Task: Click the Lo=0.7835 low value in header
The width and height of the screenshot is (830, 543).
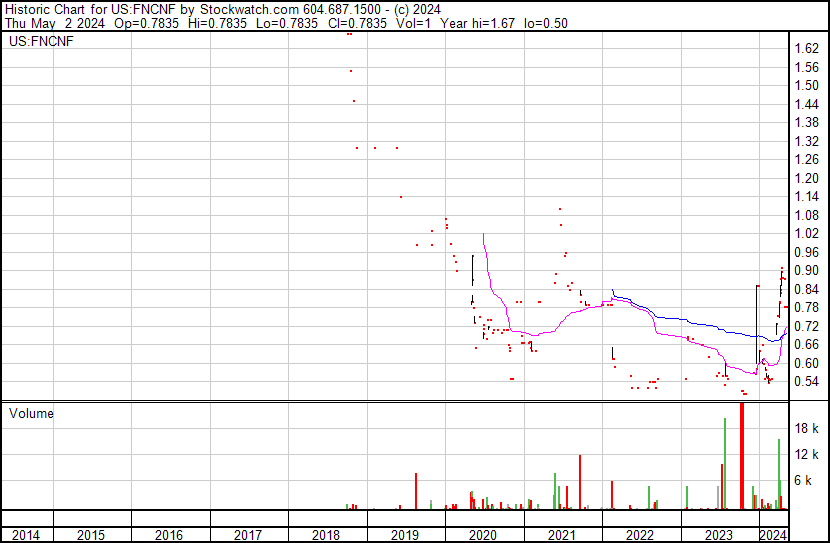Action: coord(287,23)
